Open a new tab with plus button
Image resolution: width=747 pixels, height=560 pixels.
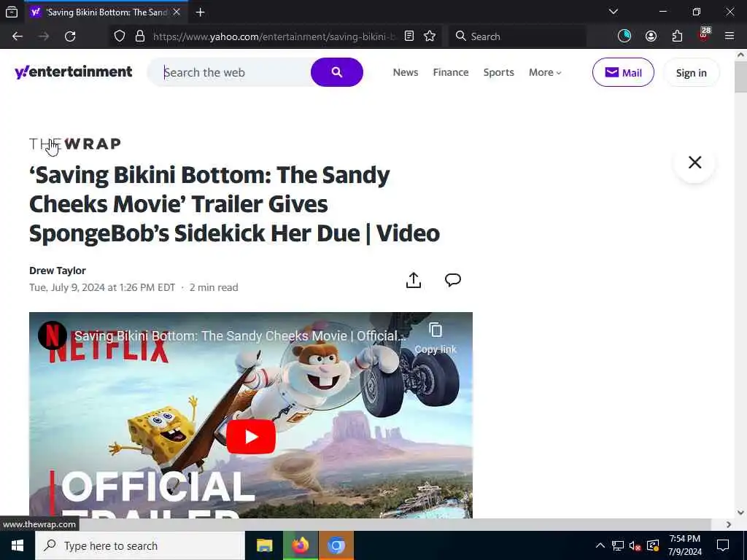[200, 12]
